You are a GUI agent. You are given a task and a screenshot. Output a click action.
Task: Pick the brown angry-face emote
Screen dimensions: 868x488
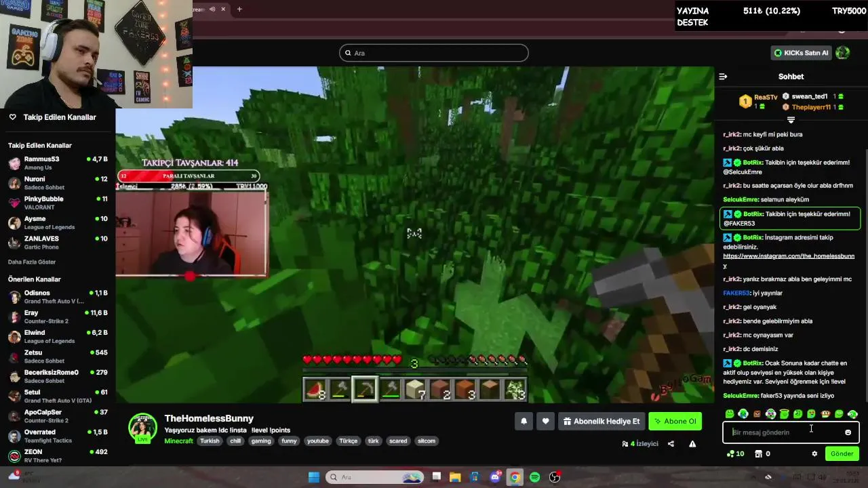click(757, 413)
